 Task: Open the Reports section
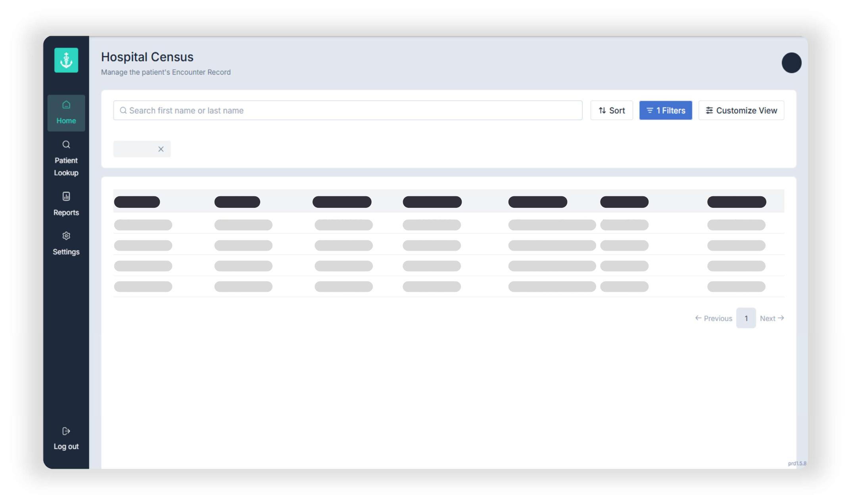pos(66,204)
